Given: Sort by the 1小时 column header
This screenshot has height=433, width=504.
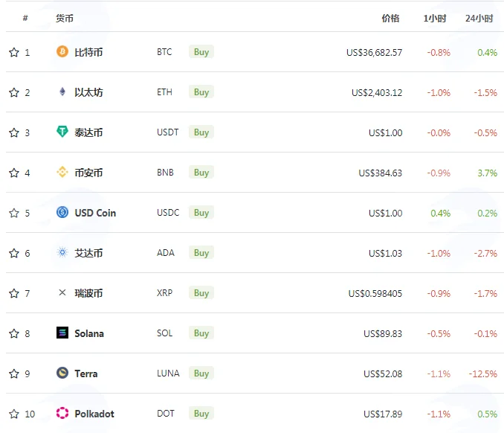Looking at the screenshot, I should coord(435,19).
